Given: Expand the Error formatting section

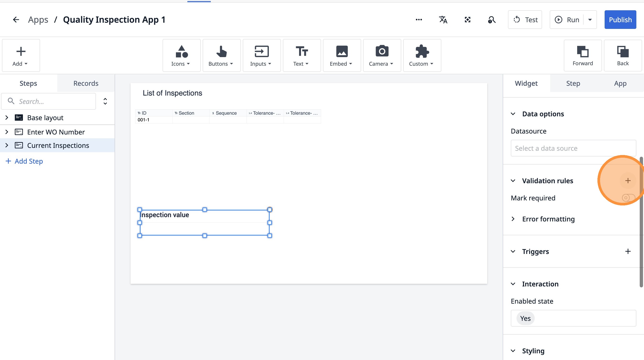Looking at the screenshot, I should tap(513, 219).
